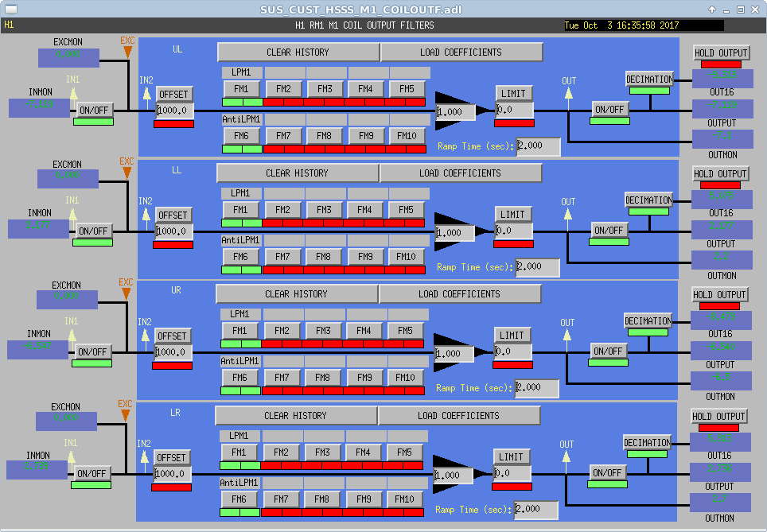Click the LR INMON readout 2.739
Screen dimensions: 767x532
37,470
